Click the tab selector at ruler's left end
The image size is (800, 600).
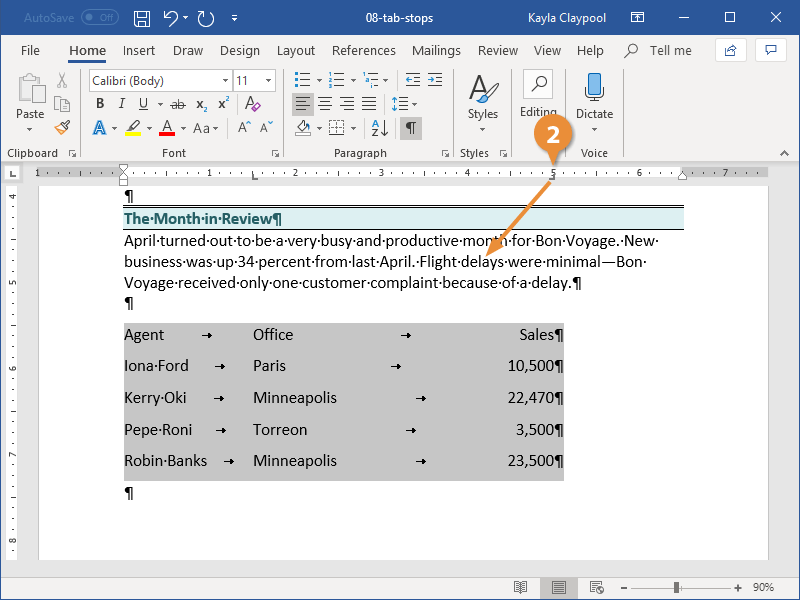[13, 173]
